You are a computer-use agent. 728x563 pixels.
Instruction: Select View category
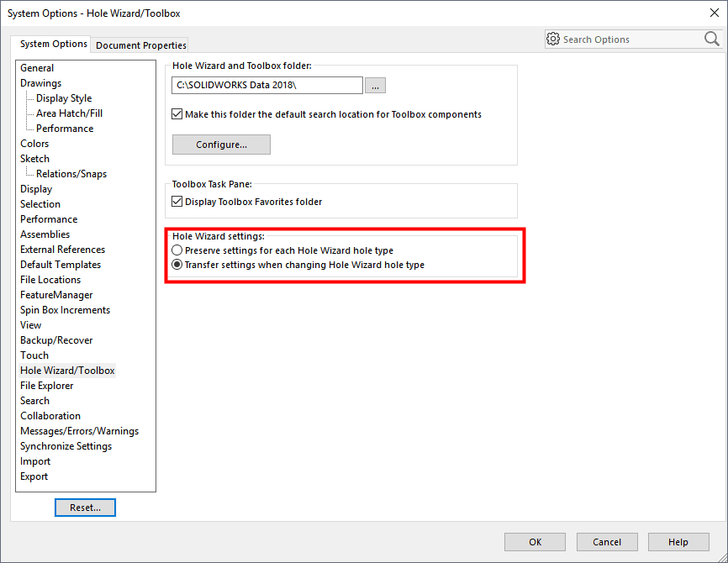[x=30, y=325]
